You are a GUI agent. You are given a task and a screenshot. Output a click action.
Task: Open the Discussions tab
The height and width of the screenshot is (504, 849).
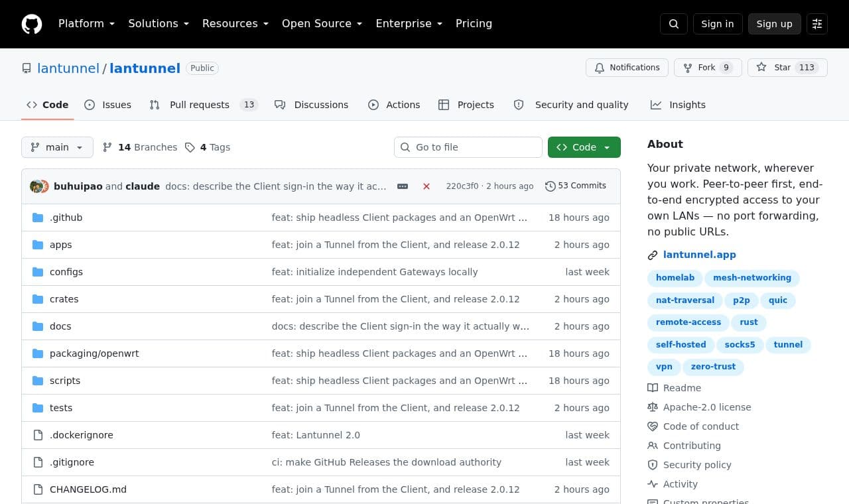coord(312,105)
